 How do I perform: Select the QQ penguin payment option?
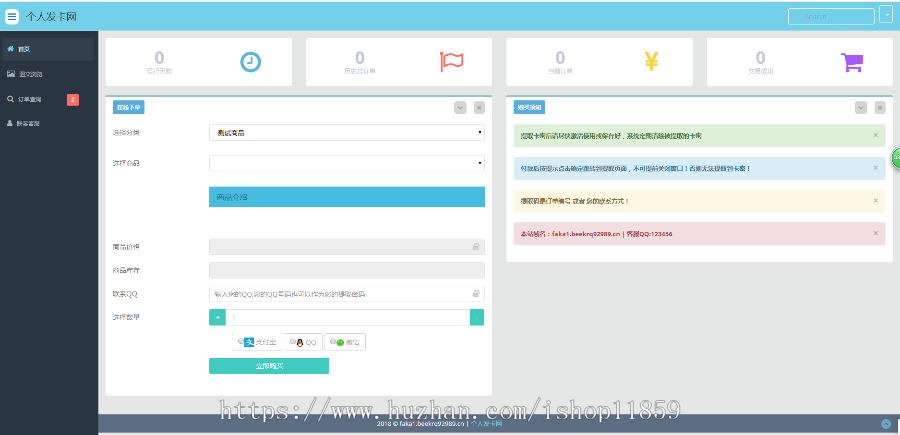(x=303, y=341)
